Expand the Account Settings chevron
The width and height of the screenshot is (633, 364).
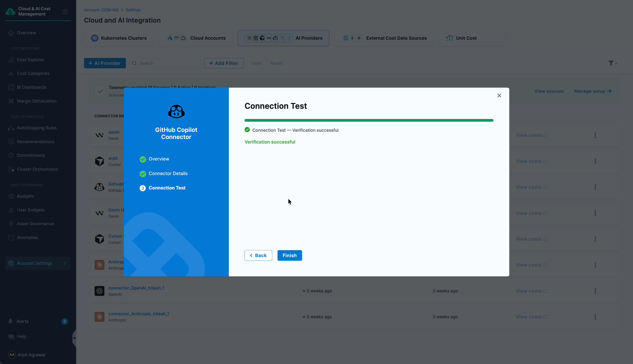pyautogui.click(x=65, y=263)
